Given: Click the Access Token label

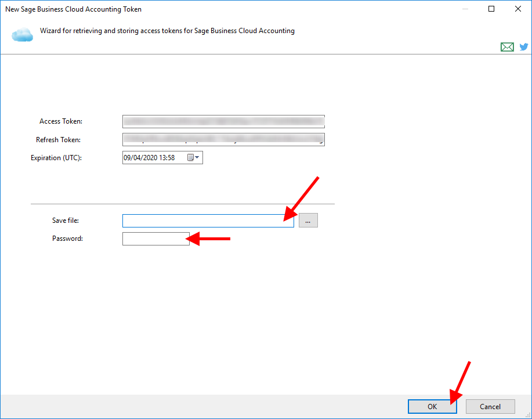Looking at the screenshot, I should pos(61,121).
